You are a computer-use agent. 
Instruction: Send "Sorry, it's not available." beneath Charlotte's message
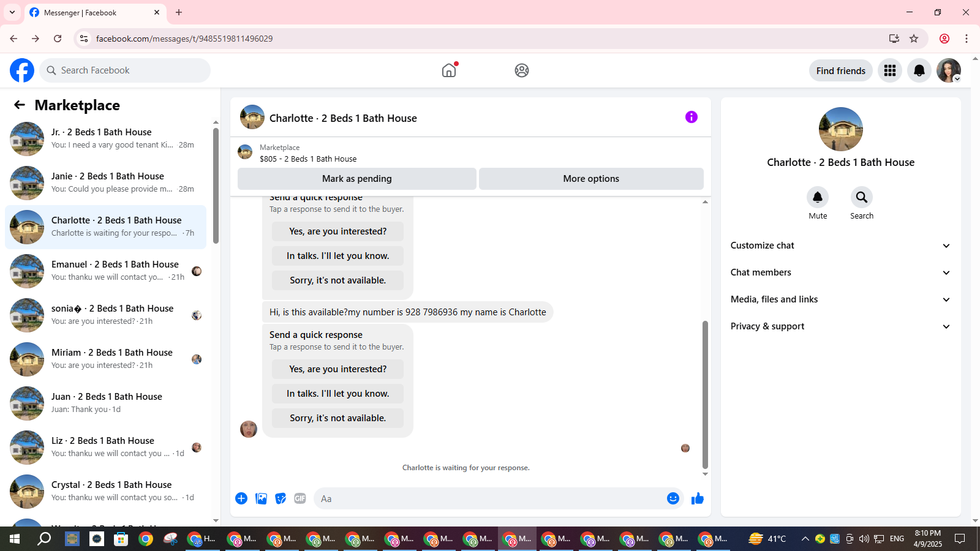[x=338, y=418]
